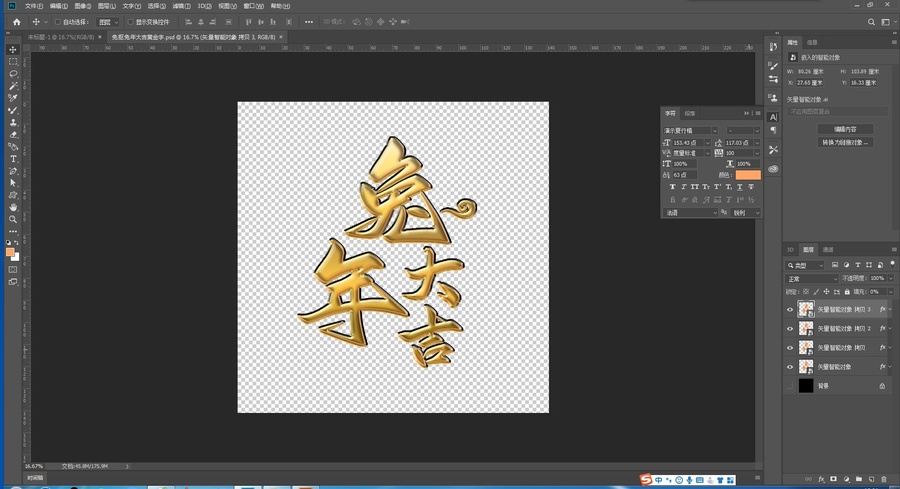The height and width of the screenshot is (489, 900).
Task: Select the Lasso tool
Action: click(13, 73)
